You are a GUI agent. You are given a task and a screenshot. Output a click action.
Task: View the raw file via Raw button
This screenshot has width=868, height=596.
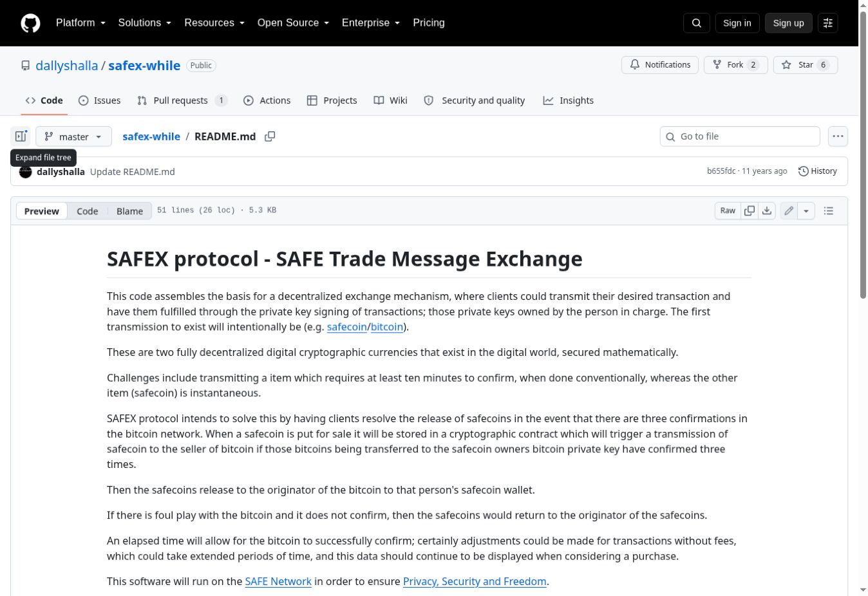(x=728, y=210)
